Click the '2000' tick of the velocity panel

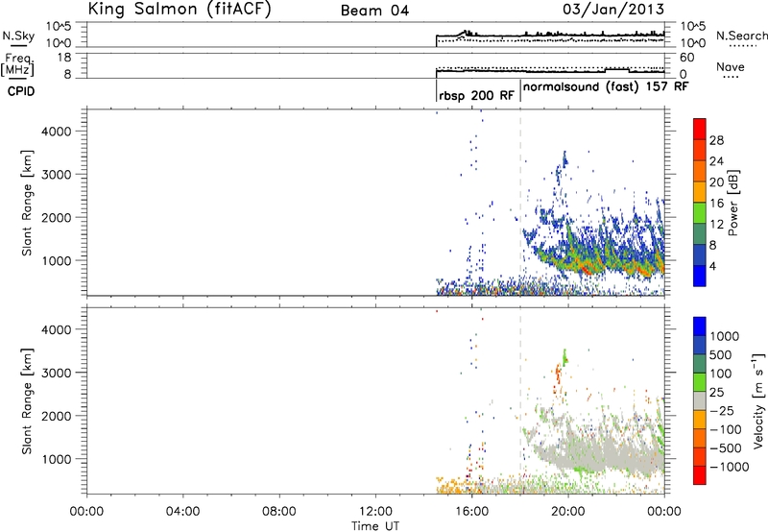click(57, 416)
